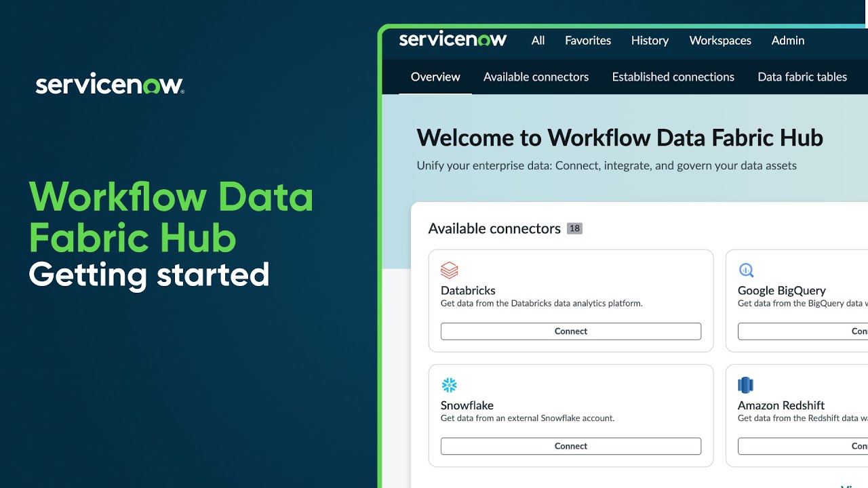Click the Snowflake snowflake icon

(x=449, y=384)
